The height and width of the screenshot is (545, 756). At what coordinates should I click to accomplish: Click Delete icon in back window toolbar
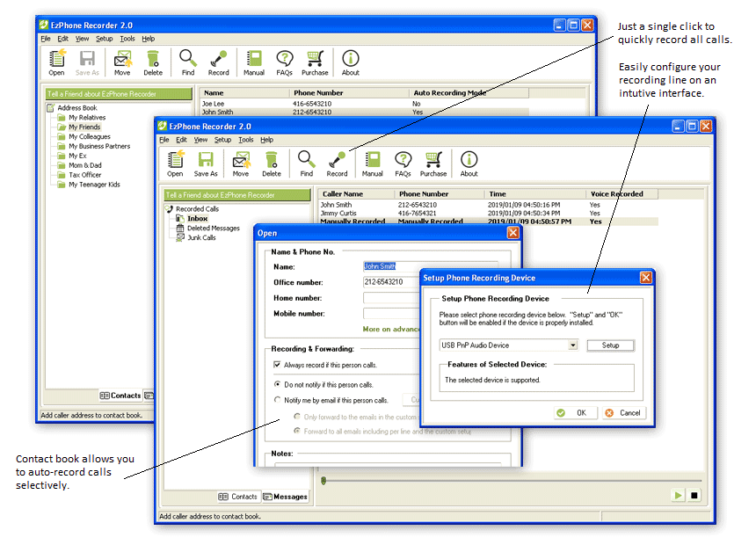click(x=153, y=62)
